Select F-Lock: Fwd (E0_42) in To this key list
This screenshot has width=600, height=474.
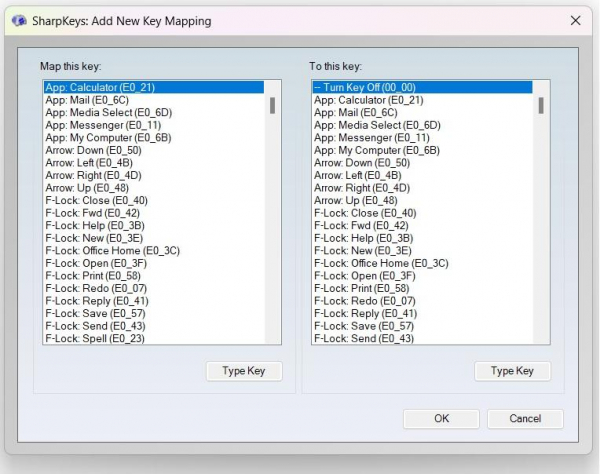422,225
